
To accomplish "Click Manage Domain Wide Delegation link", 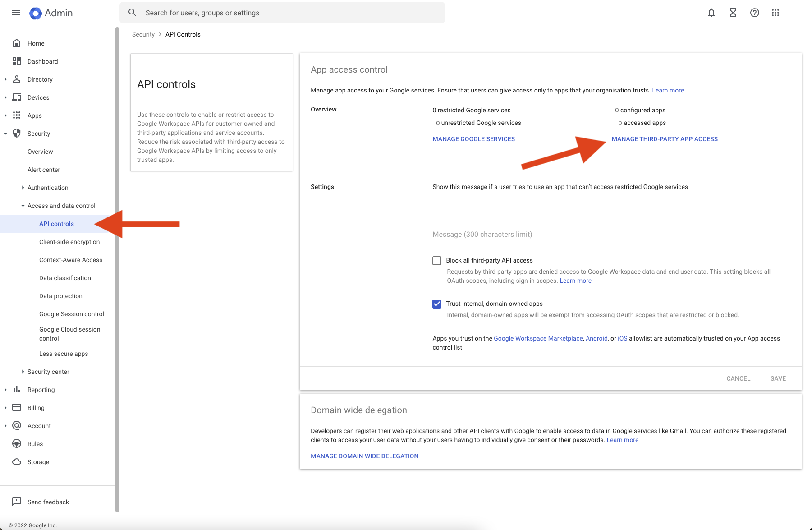I will [364, 456].
